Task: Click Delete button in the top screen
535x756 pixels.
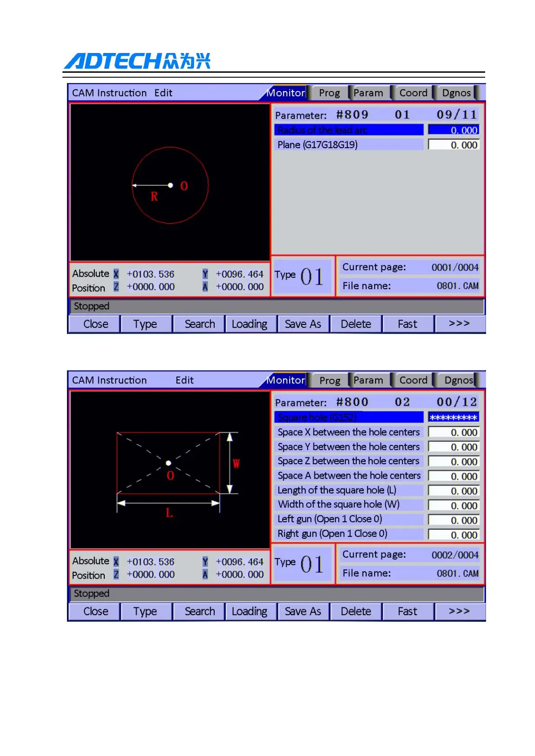Action: [356, 324]
